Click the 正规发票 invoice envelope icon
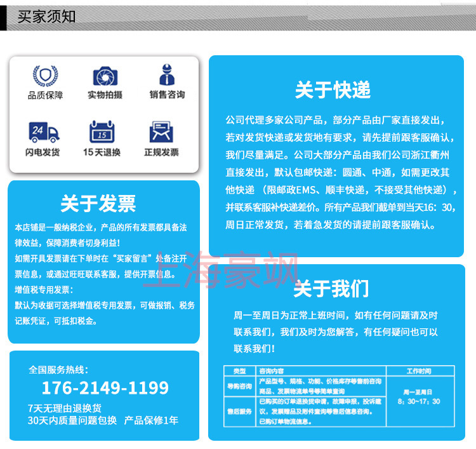The width and height of the screenshot is (476, 449). click(x=161, y=132)
